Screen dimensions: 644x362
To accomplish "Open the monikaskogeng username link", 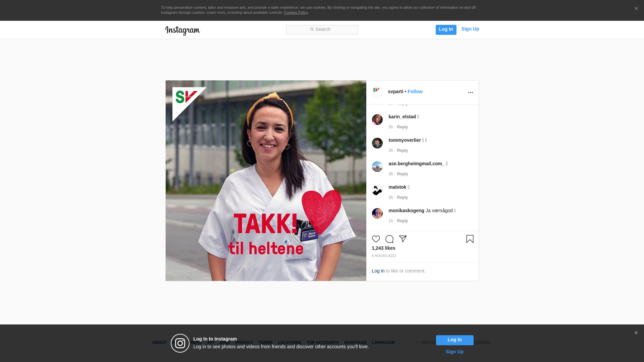I will [x=407, y=210].
